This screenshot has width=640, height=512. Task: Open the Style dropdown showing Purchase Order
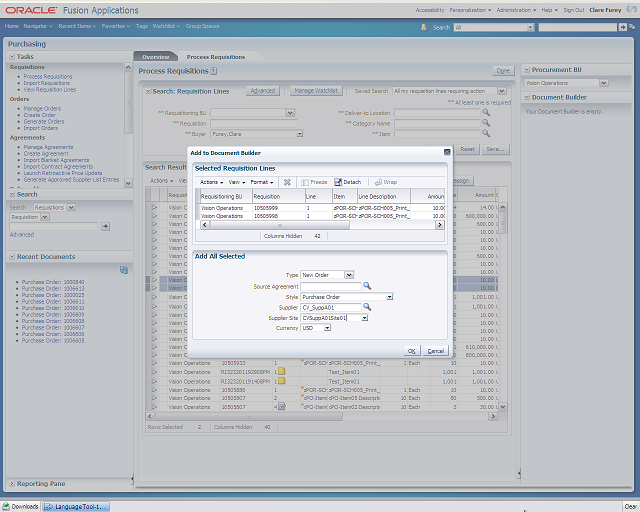(x=390, y=297)
